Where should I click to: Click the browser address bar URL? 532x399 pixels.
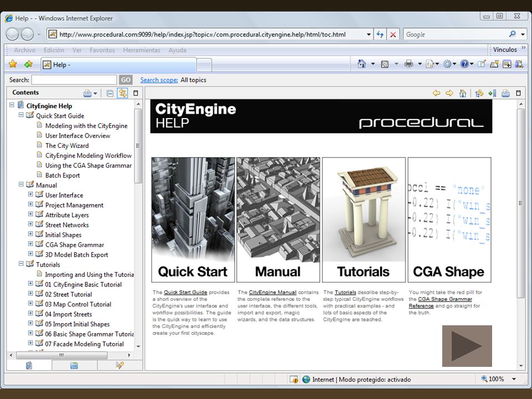pyautogui.click(x=202, y=34)
